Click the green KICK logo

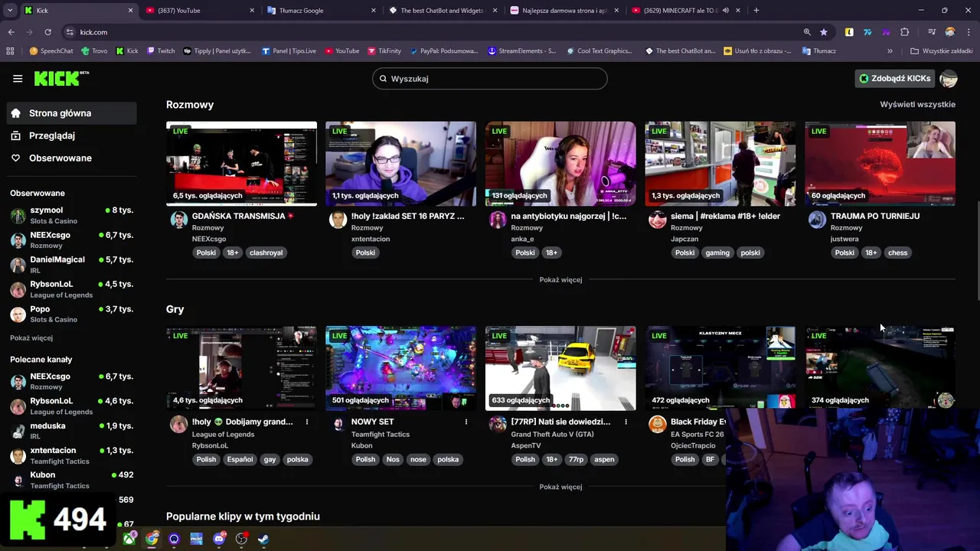click(61, 78)
